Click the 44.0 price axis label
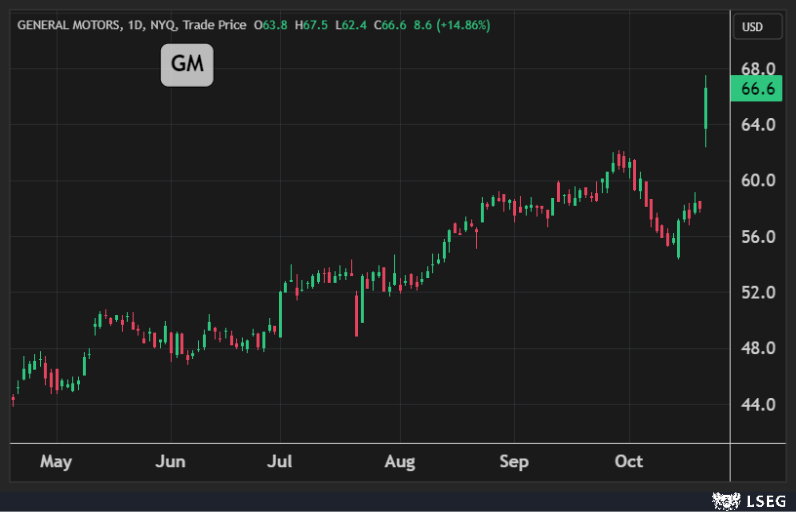The image size is (796, 512). (758, 405)
